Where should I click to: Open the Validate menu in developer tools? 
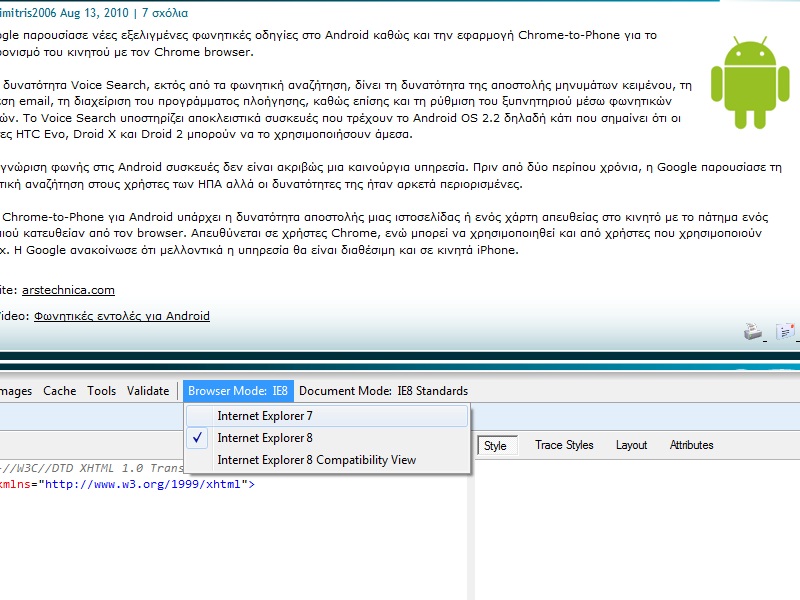tap(148, 391)
